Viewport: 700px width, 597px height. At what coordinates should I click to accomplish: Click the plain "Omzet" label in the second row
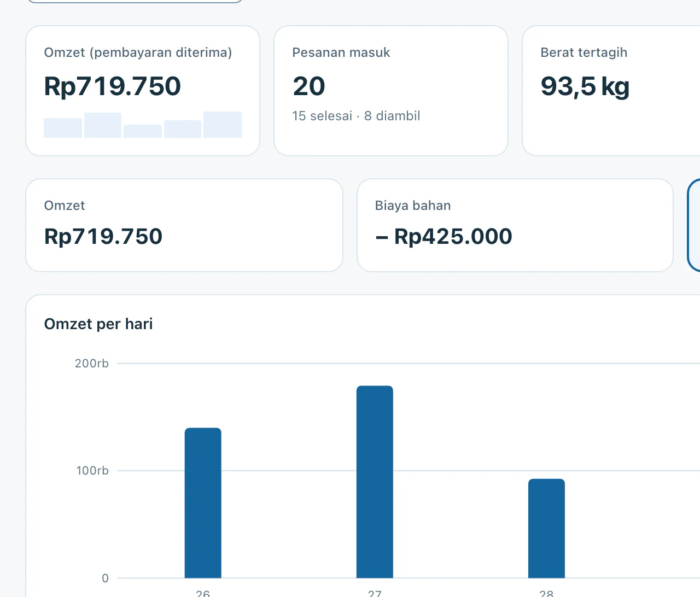[65, 206]
